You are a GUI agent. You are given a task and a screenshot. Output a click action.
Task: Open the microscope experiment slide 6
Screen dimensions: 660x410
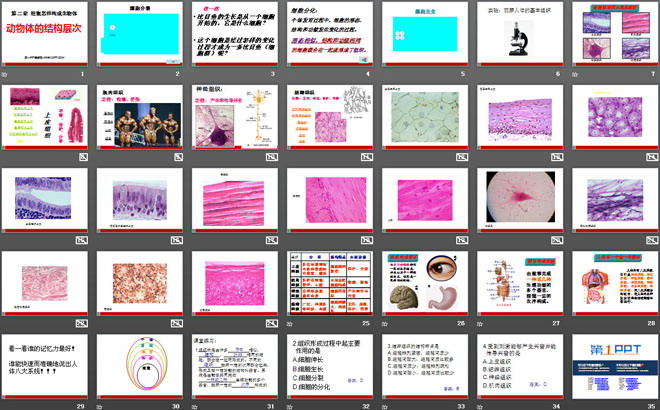point(518,33)
